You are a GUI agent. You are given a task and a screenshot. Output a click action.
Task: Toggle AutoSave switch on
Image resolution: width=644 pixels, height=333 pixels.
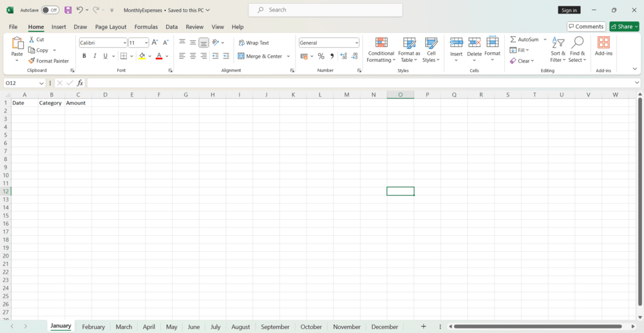tap(50, 10)
